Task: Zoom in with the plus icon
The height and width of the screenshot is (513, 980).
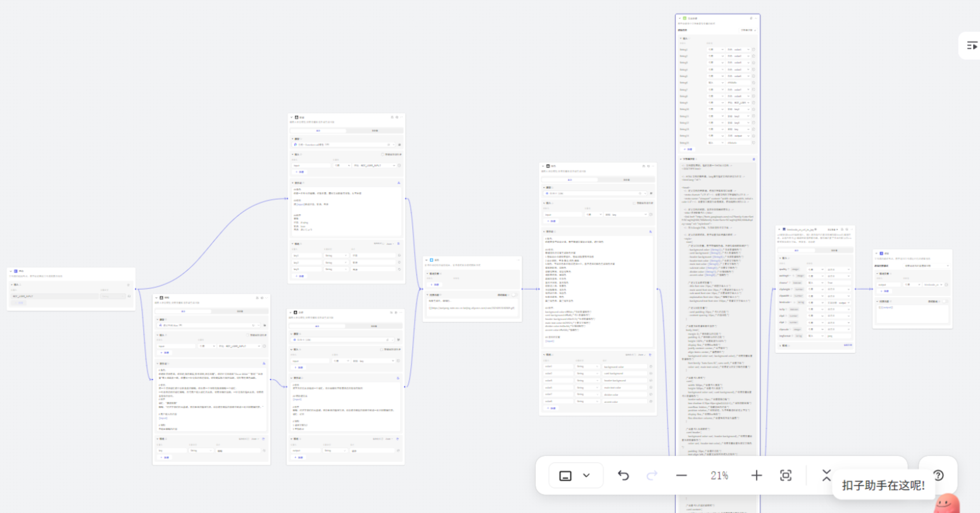Action: click(757, 476)
